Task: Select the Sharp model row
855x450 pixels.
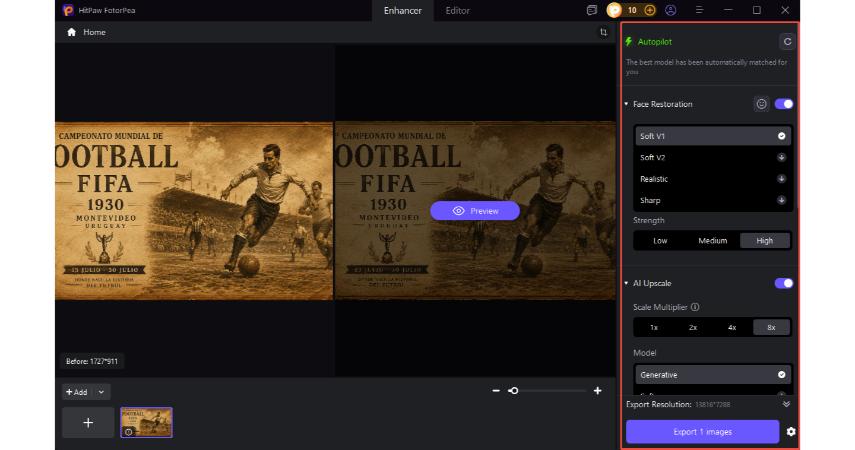Action: (x=713, y=200)
